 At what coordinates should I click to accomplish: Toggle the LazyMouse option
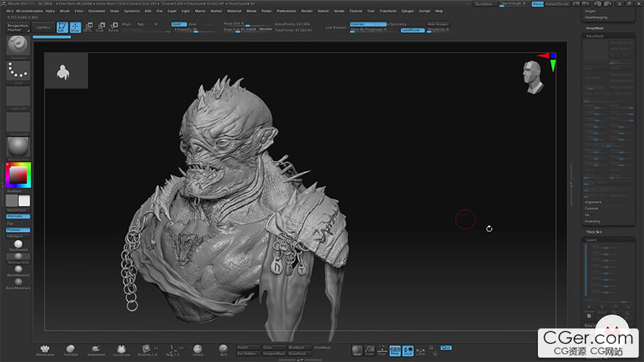(x=412, y=30)
